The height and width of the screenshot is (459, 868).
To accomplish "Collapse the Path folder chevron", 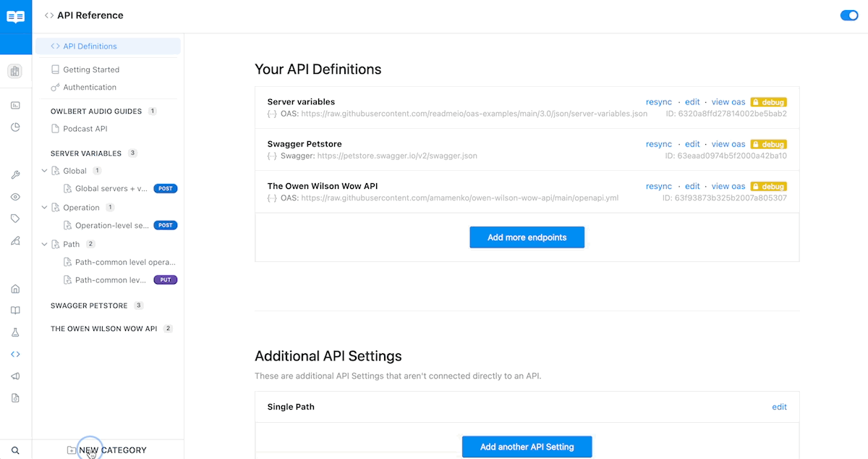I will (44, 244).
